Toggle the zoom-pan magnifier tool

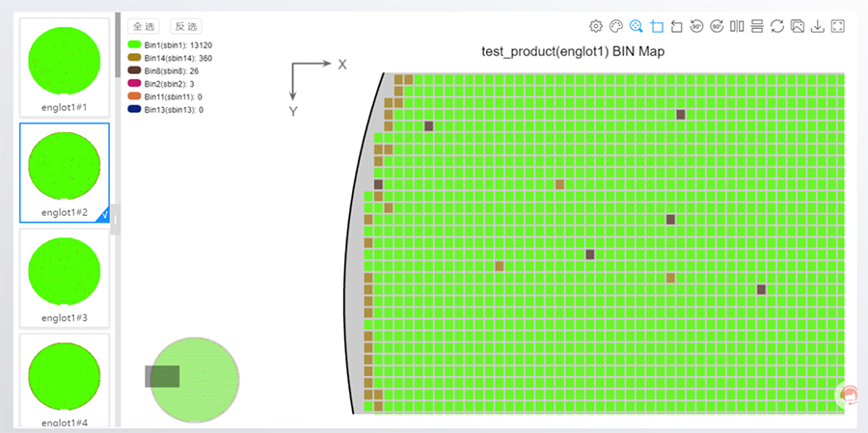point(637,26)
